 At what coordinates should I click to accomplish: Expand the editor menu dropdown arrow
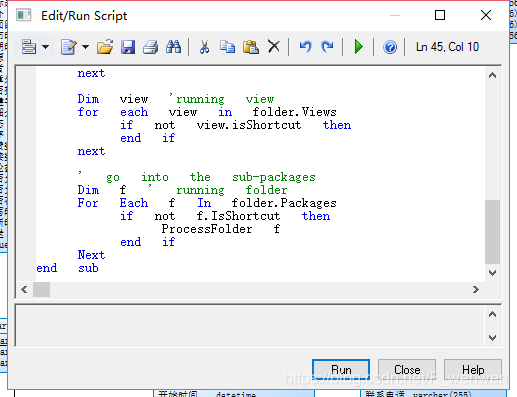click(46, 47)
